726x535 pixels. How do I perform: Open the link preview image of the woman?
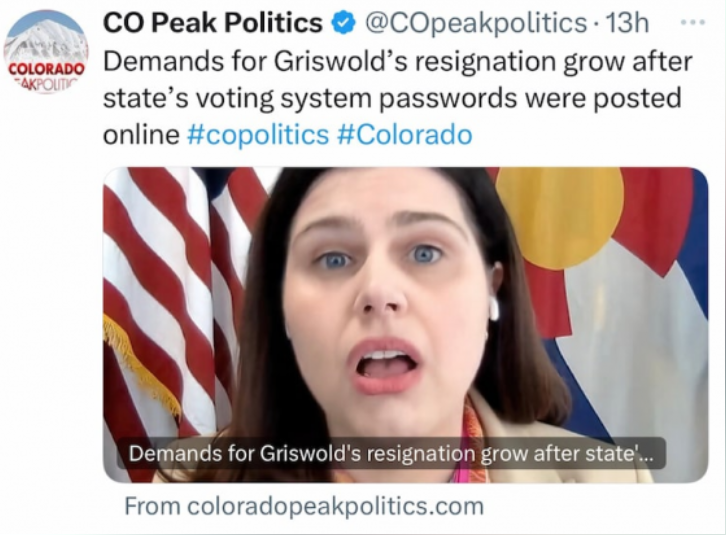point(406,325)
